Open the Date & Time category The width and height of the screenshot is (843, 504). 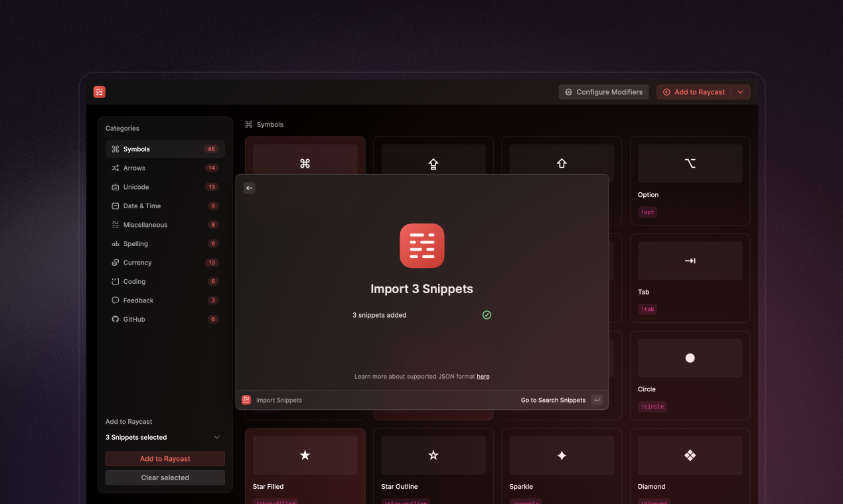tap(165, 206)
